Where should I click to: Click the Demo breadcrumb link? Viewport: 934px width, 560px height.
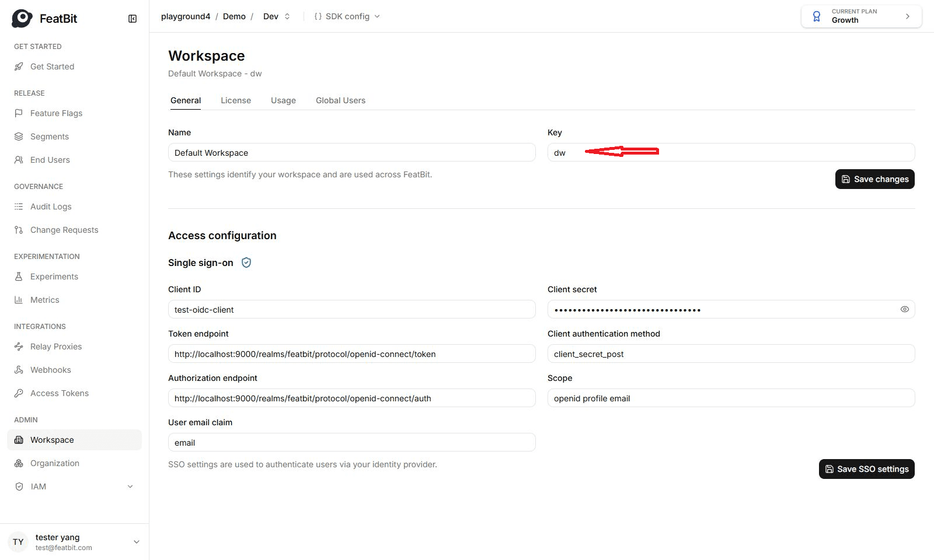[234, 16]
